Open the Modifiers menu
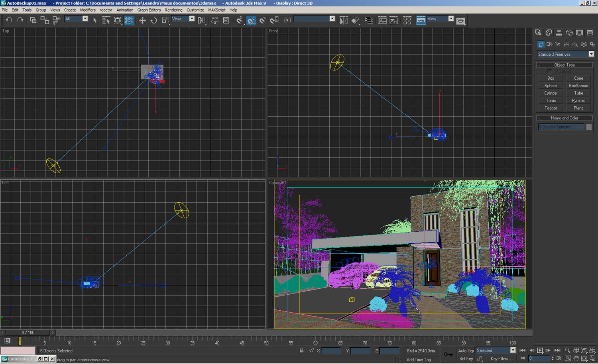Image resolution: width=598 pixels, height=364 pixels. [x=87, y=10]
